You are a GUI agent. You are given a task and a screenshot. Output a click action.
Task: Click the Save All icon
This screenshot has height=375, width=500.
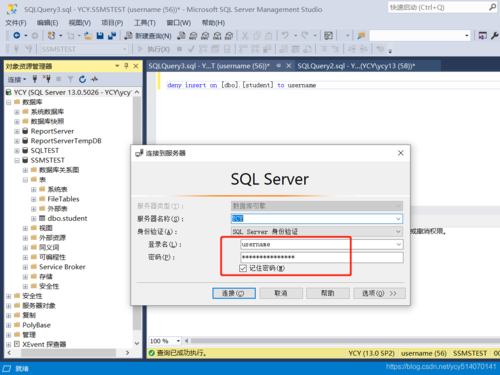pyautogui.click(x=112, y=36)
